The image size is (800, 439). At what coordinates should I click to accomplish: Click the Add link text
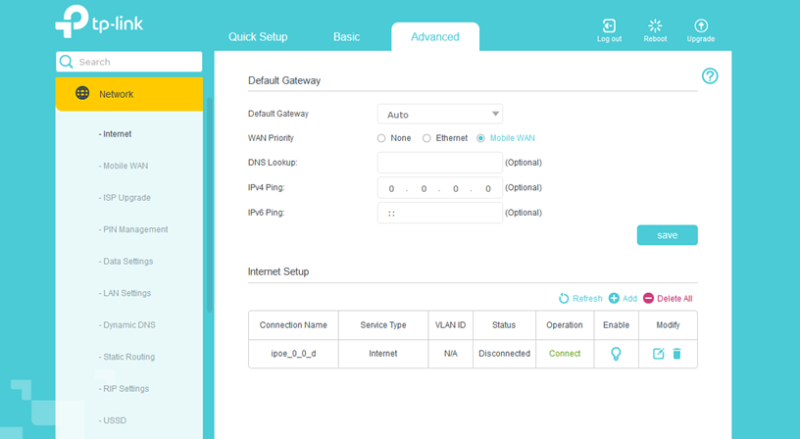coord(630,299)
